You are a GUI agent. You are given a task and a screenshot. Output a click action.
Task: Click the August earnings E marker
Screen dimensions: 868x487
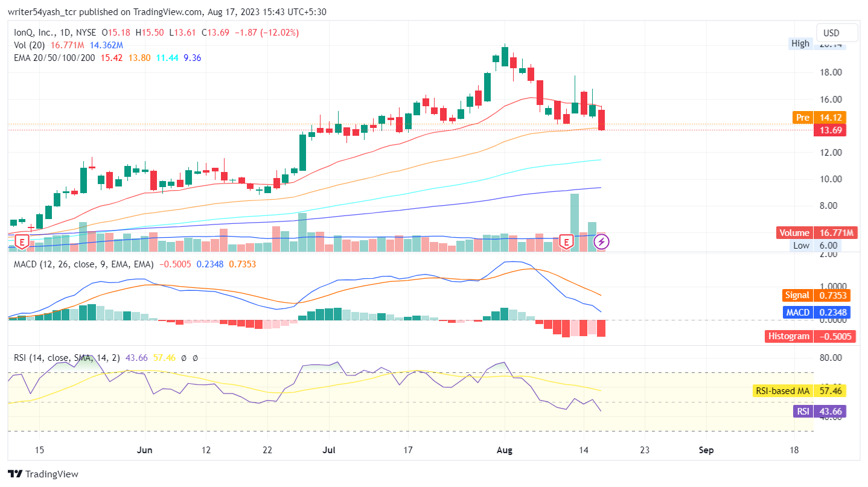[566, 243]
